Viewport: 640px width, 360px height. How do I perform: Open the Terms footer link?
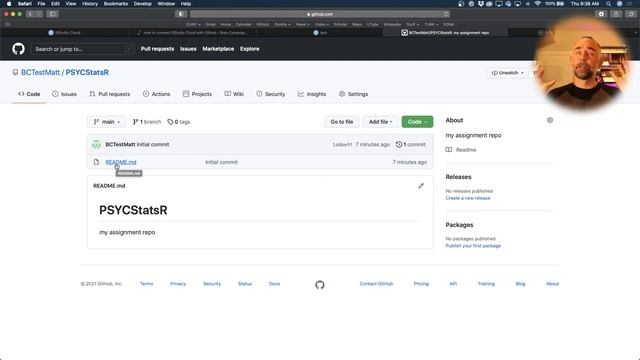click(147, 284)
